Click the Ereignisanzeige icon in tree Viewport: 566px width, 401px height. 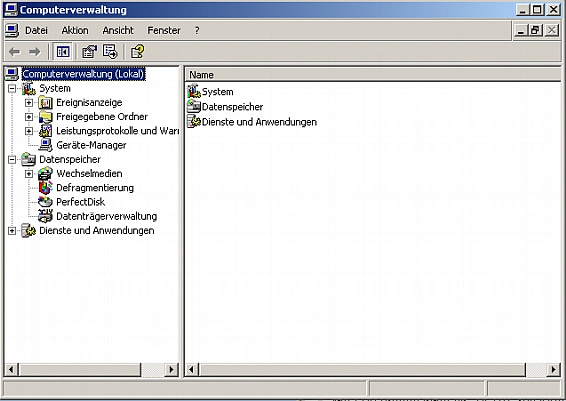click(x=45, y=103)
